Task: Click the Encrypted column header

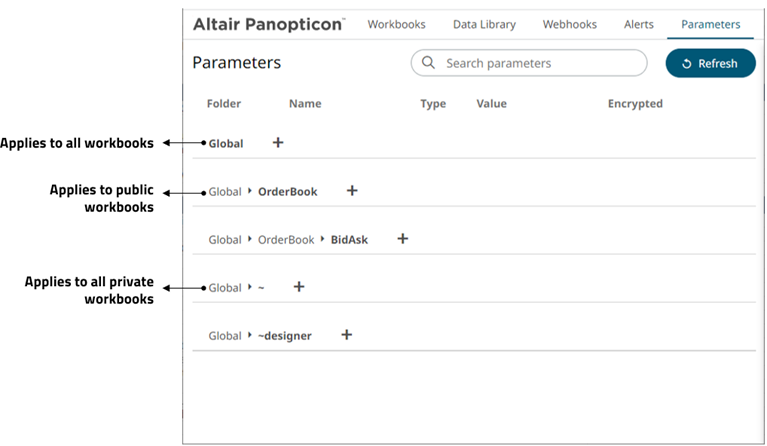Action: click(x=635, y=104)
